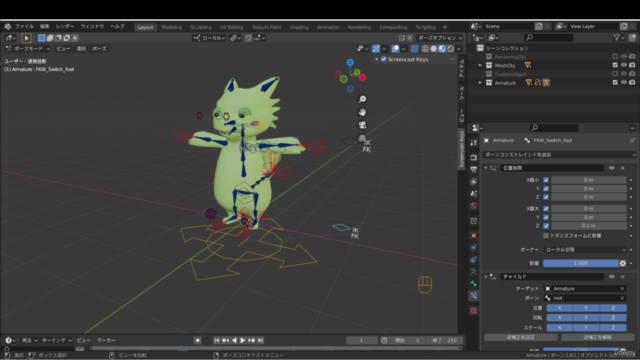The image size is (640, 360).
Task: Expand the Screencast Keys panel
Action: click(x=377, y=59)
